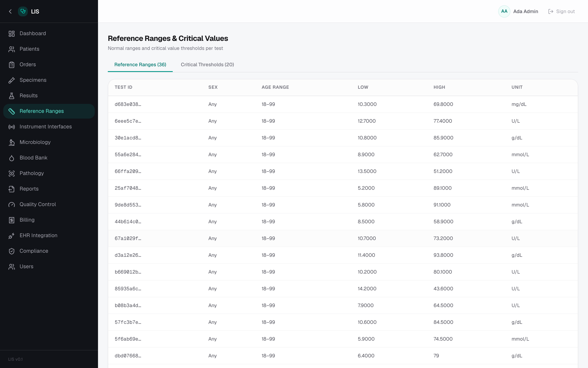Click the mg/dL unit cell
This screenshot has height=368, width=588.
pos(519,104)
